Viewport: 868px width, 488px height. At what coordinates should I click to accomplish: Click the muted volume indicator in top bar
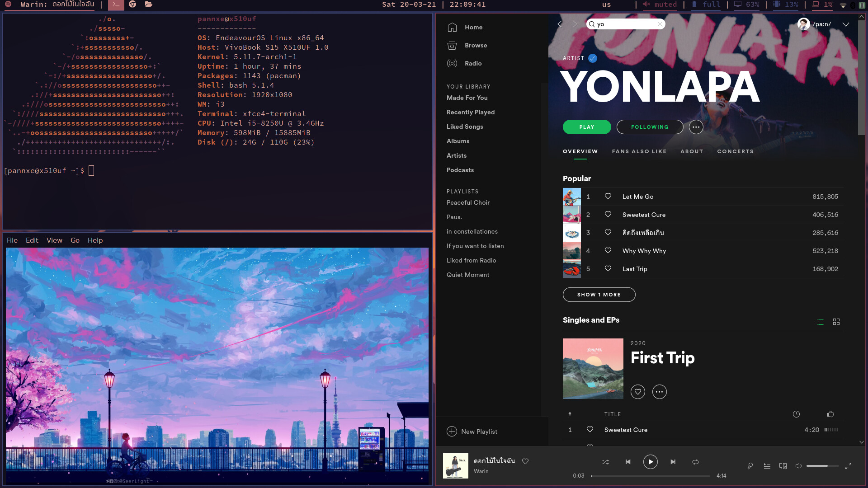(x=660, y=5)
